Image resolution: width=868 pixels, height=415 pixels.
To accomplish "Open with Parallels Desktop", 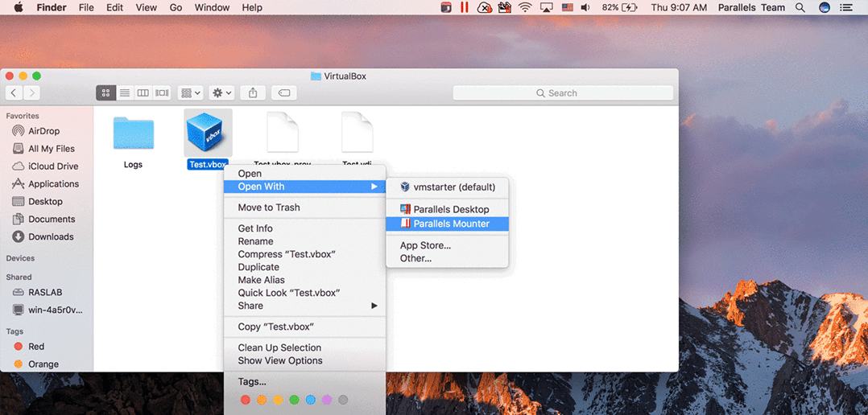I will [x=448, y=209].
